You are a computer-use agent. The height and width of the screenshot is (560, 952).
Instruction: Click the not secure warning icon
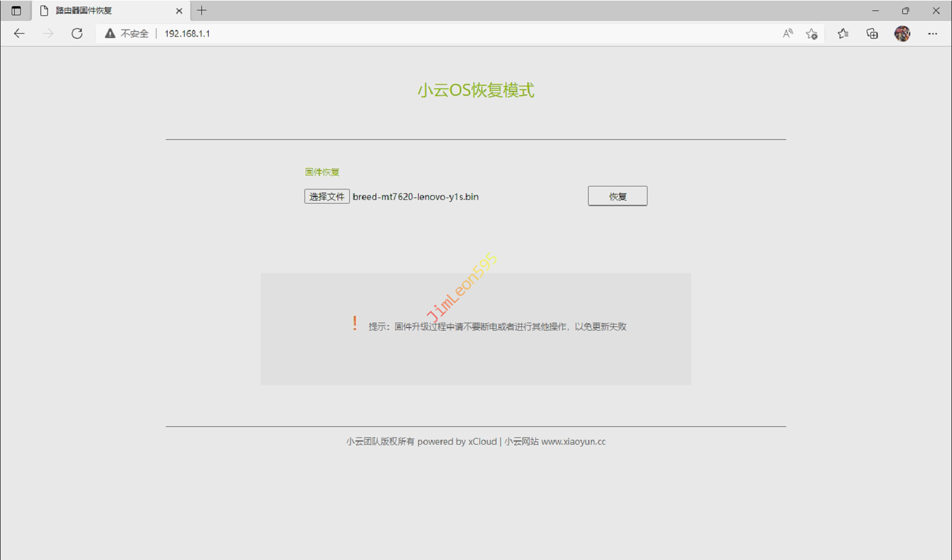(110, 34)
